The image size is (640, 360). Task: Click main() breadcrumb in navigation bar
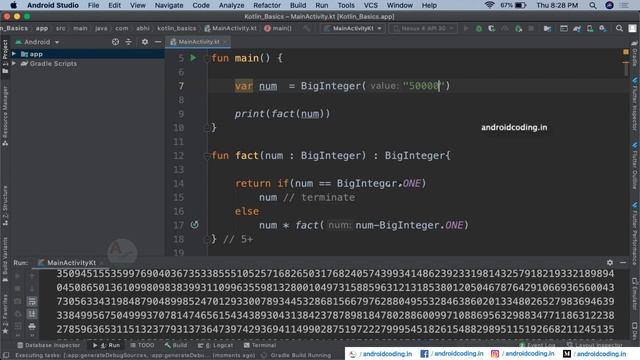(x=278, y=28)
